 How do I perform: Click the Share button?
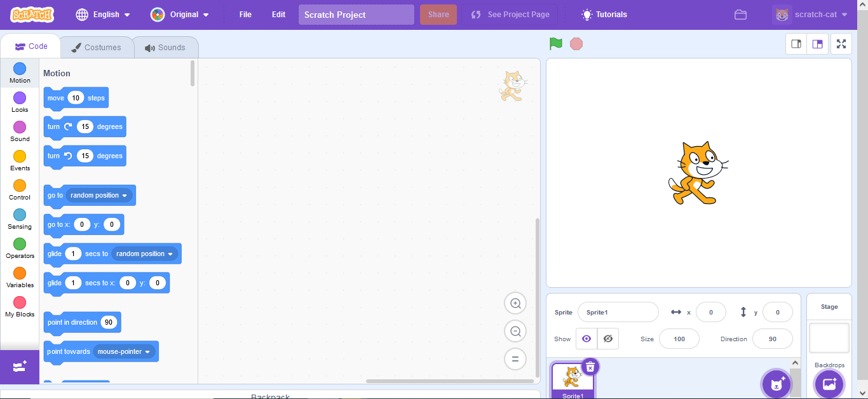pyautogui.click(x=438, y=15)
